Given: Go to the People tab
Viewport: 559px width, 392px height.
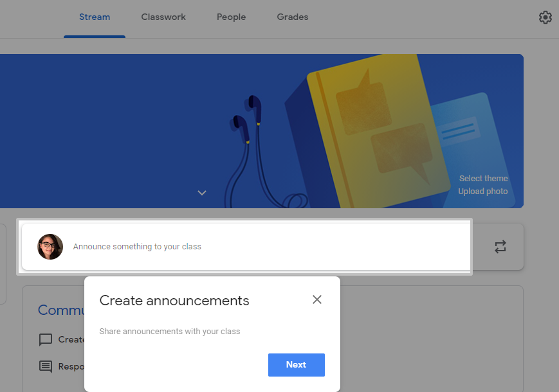Looking at the screenshot, I should click(231, 17).
